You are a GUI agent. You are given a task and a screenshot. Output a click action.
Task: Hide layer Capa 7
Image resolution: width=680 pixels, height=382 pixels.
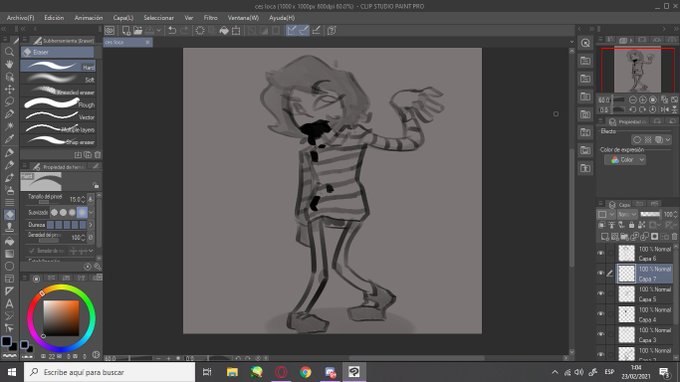click(601, 273)
